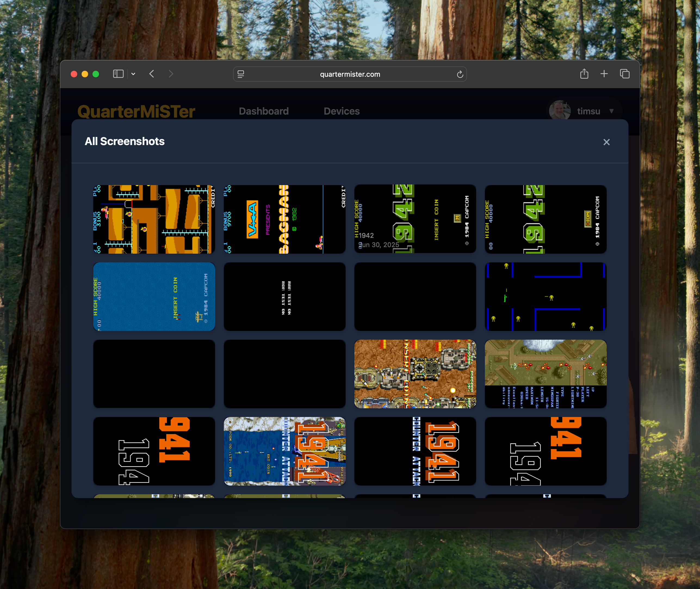Open the Bagman orange maze gameplay screenshot
700x589 pixels.
click(154, 219)
